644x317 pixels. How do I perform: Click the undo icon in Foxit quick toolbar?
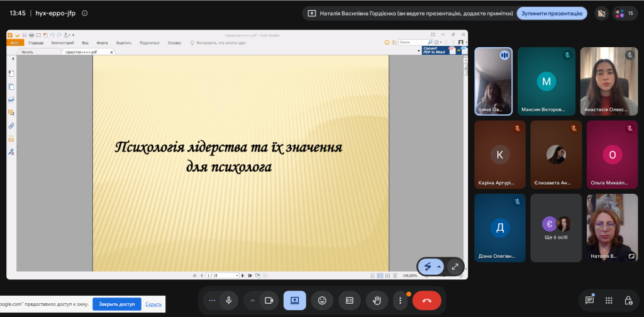[x=52, y=35]
